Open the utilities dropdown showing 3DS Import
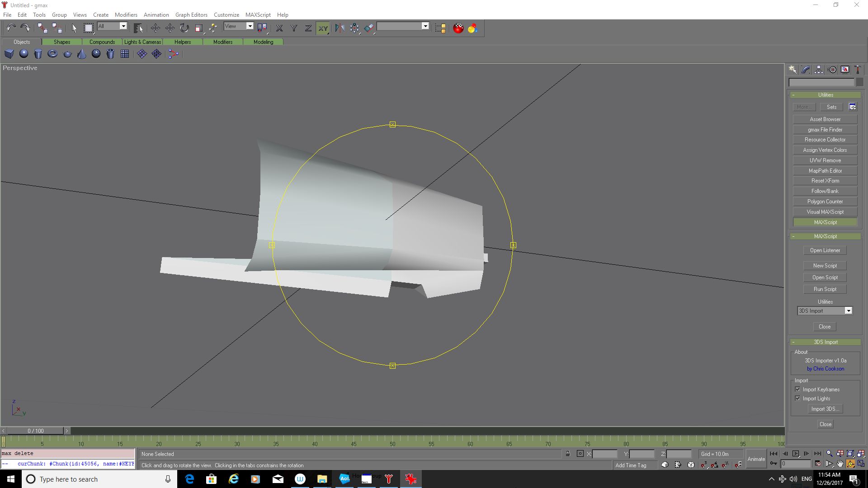The image size is (868, 488). coord(849,311)
